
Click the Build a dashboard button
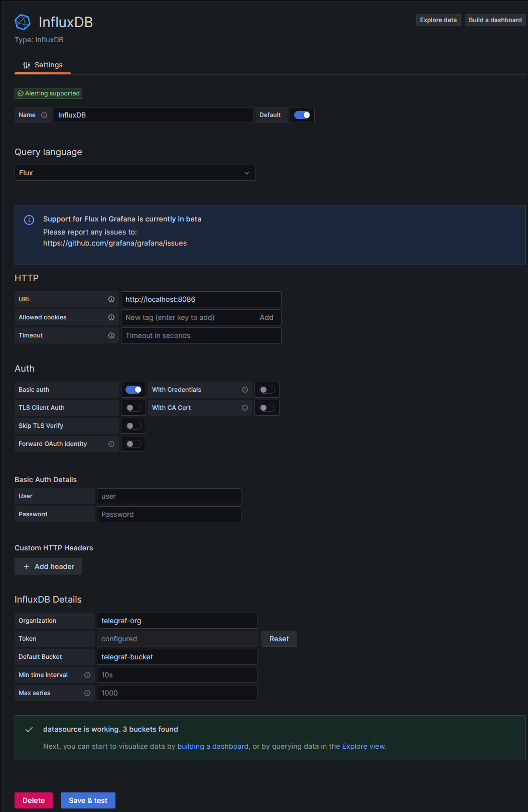pyautogui.click(x=495, y=20)
